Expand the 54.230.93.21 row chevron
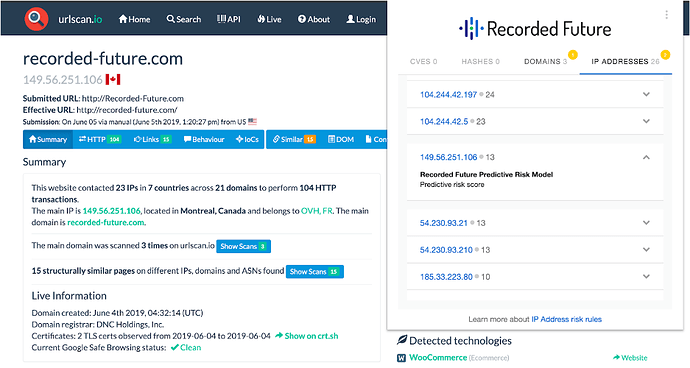The height and width of the screenshot is (368, 690). [646, 223]
